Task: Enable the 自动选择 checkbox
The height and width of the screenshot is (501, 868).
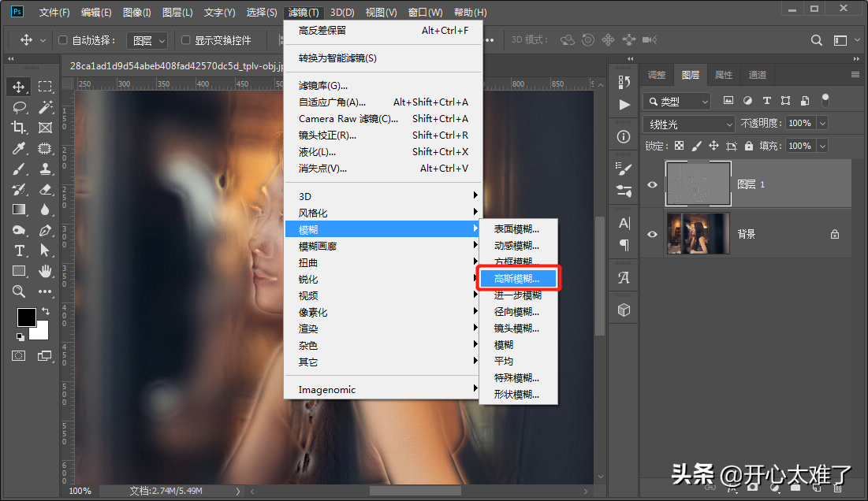Action: tap(64, 40)
